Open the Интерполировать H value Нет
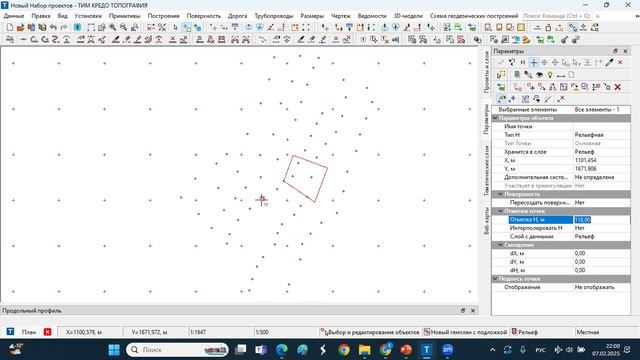Viewport: 640px width, 360px height. (602, 228)
